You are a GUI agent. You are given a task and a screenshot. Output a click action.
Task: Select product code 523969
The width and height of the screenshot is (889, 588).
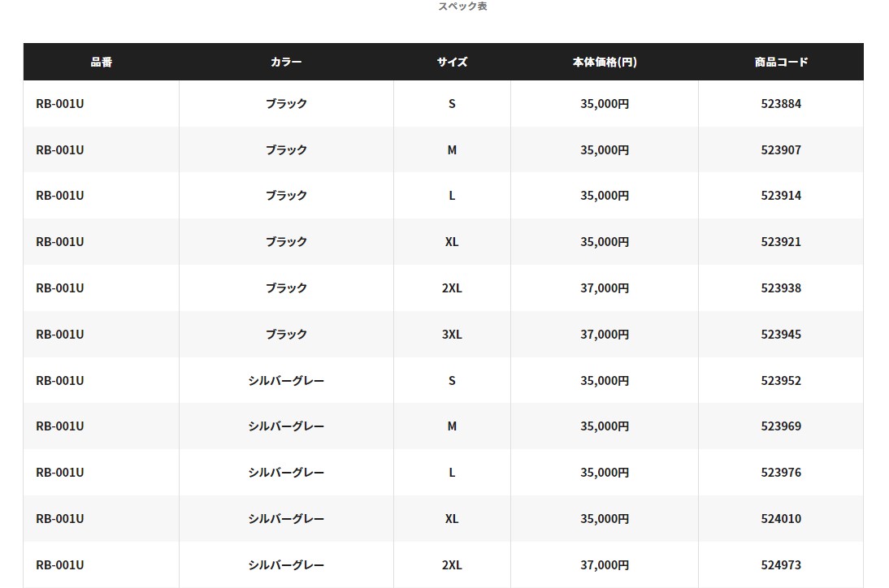pyautogui.click(x=781, y=426)
